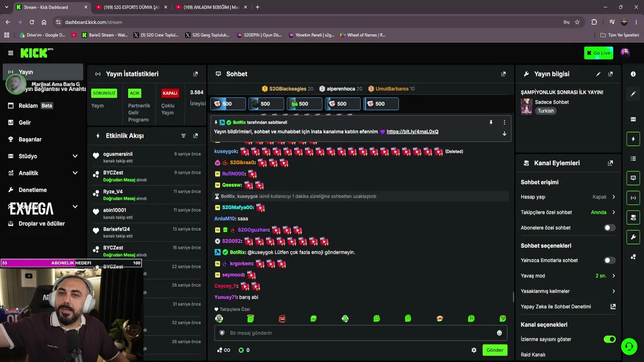Open chat settings gear icon
Screen dimensions: 644x362
click(x=473, y=350)
